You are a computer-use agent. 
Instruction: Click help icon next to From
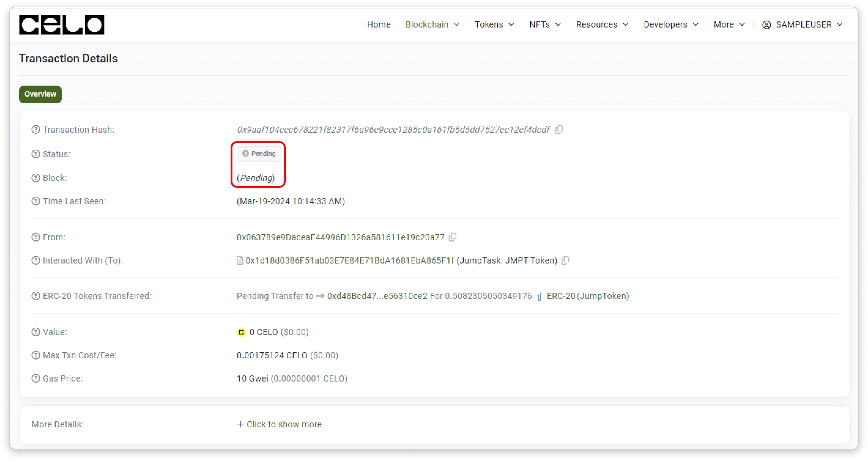pyautogui.click(x=36, y=238)
